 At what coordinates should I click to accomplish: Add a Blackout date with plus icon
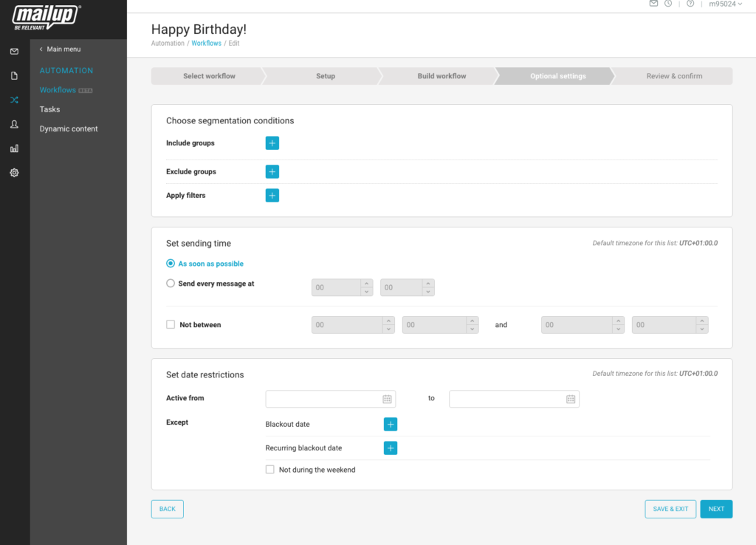click(391, 425)
